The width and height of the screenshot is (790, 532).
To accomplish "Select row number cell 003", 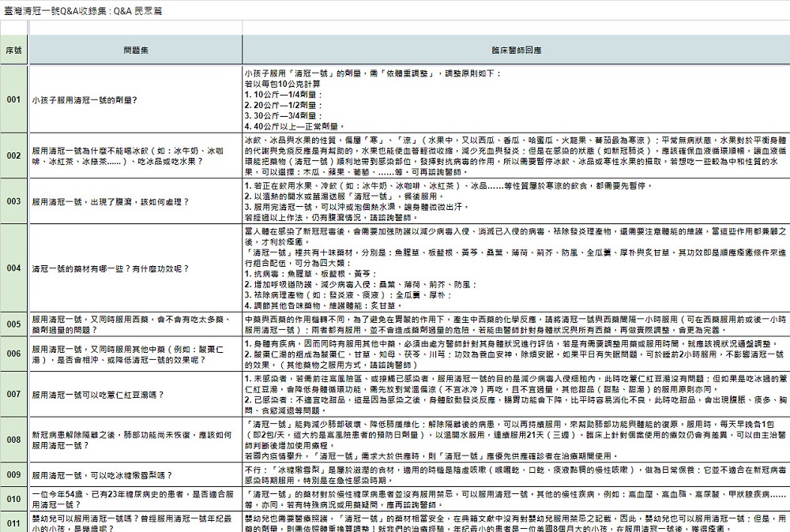I will (x=13, y=201).
